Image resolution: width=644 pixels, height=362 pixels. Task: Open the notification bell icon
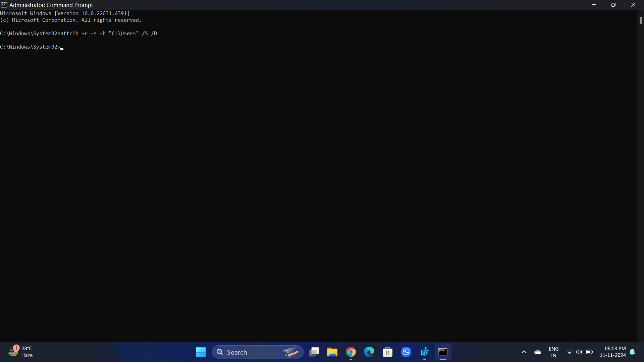(632, 352)
